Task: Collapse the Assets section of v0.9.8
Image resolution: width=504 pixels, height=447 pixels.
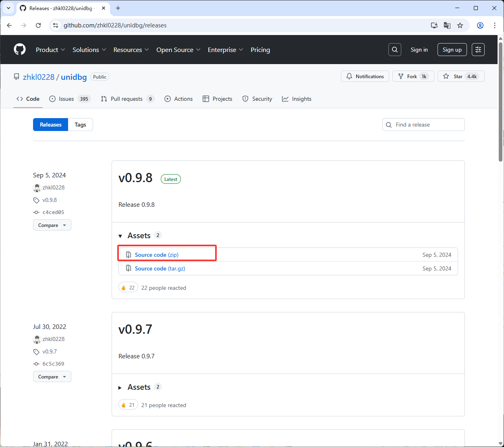Action: pos(120,236)
